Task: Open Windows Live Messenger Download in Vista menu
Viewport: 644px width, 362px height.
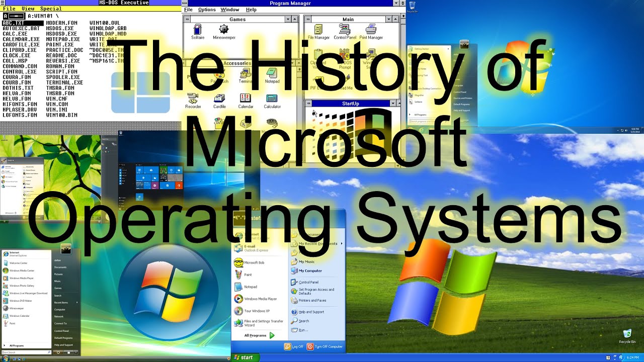Action: [x=25, y=293]
